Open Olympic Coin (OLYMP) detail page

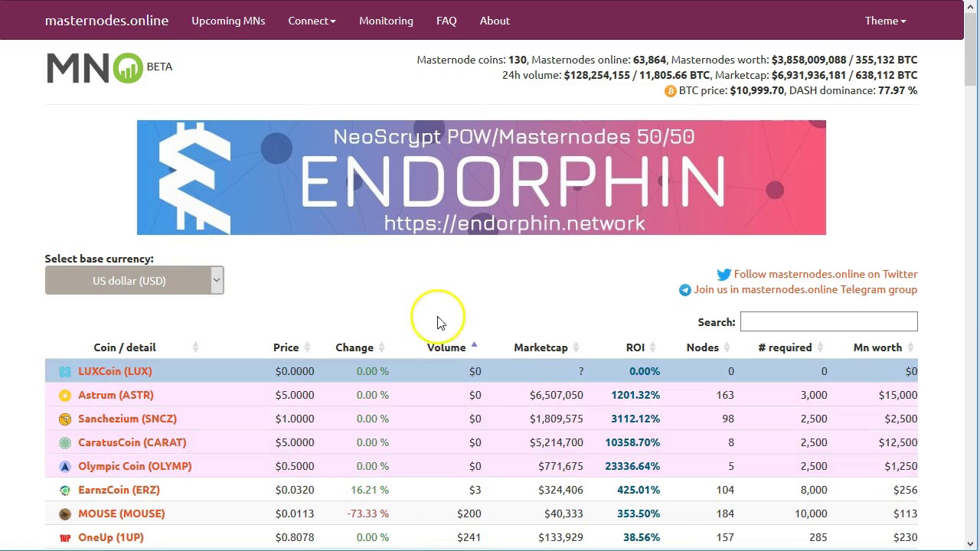pos(135,466)
